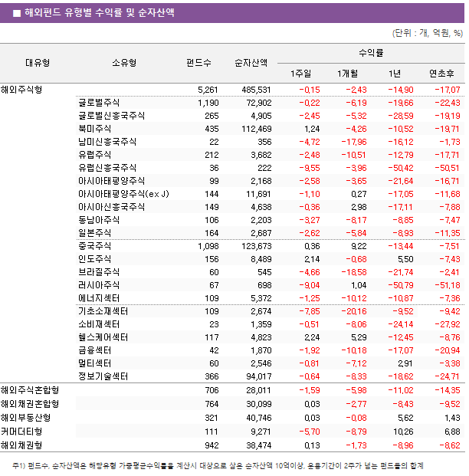
Task: Click North America net assets '112,469'
Action: point(257,129)
